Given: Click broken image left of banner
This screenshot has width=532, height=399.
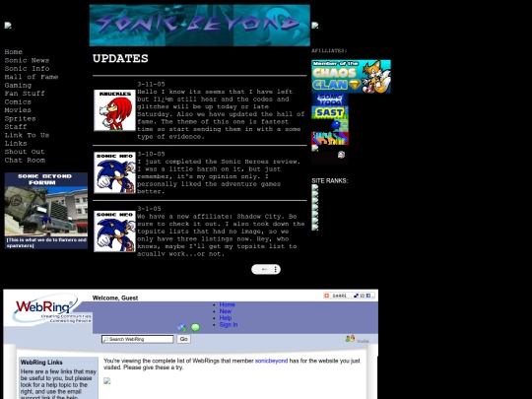Looking at the screenshot, I should coord(8,26).
